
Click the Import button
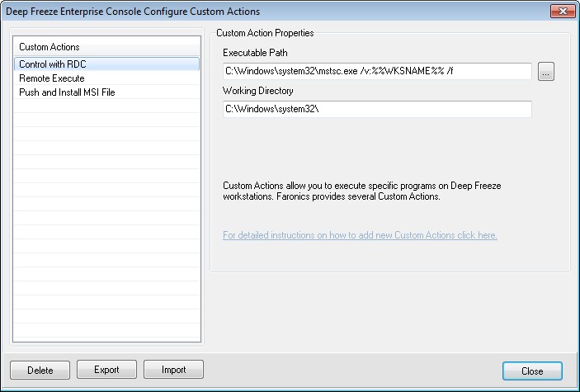pos(173,370)
